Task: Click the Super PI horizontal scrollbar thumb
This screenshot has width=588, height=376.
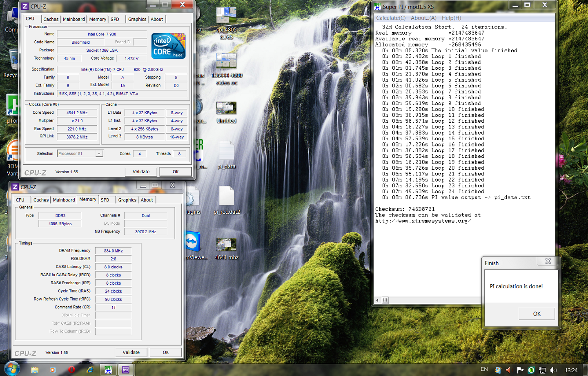Action: (x=385, y=300)
